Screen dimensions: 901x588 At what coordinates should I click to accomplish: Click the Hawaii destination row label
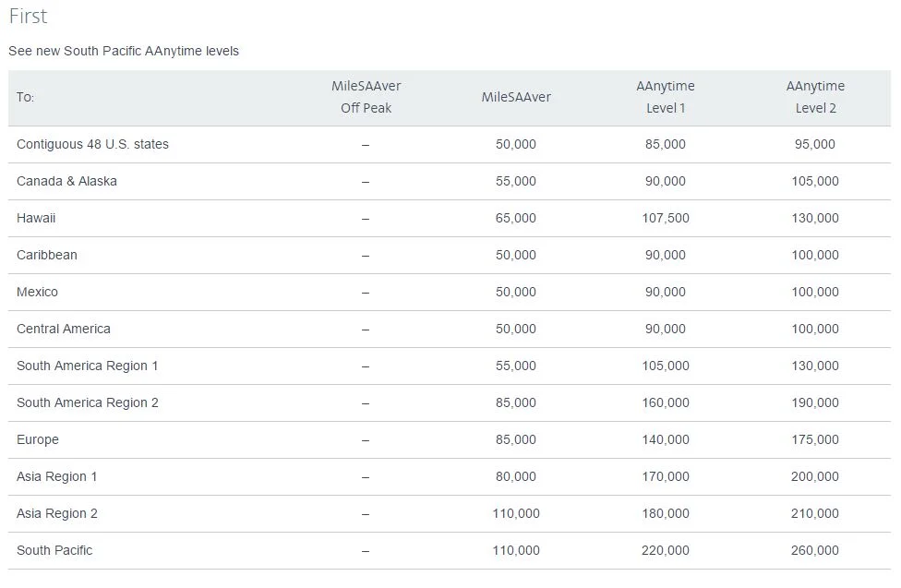coord(36,218)
